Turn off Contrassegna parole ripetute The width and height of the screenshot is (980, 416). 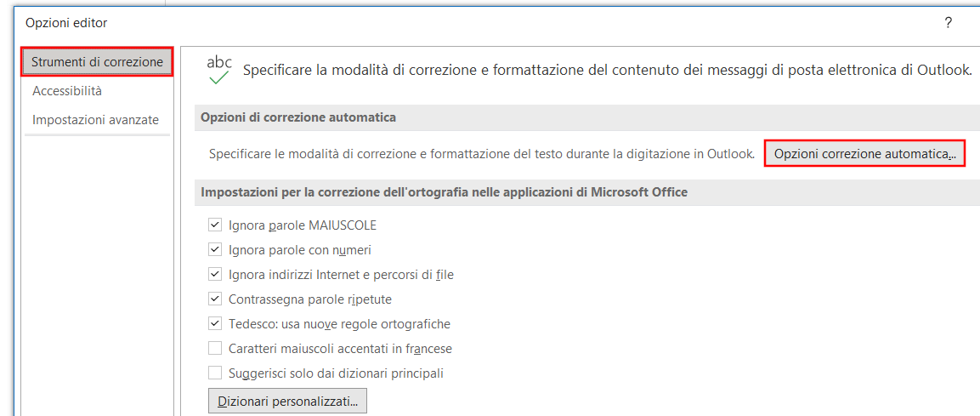(x=215, y=299)
